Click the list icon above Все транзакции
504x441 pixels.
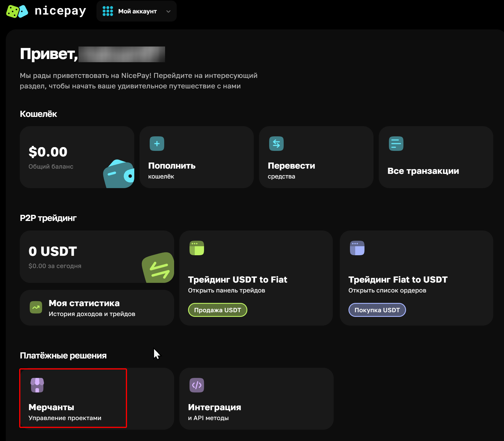396,144
